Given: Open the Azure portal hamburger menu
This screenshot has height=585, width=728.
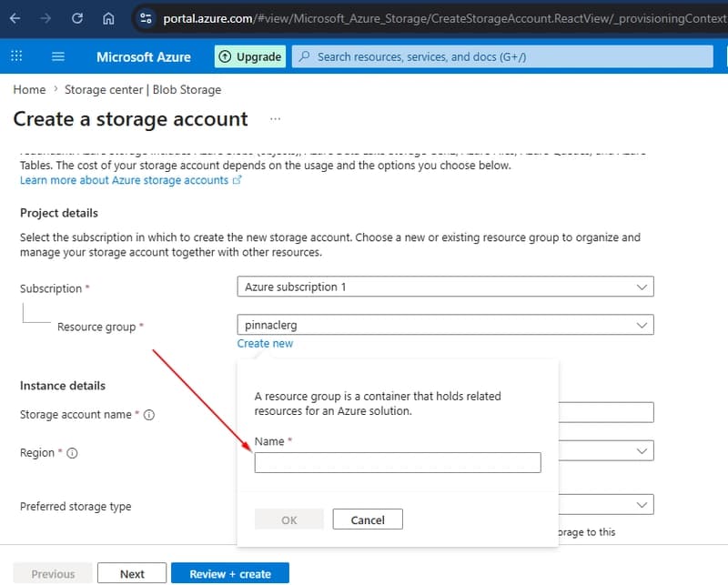Looking at the screenshot, I should [x=58, y=56].
